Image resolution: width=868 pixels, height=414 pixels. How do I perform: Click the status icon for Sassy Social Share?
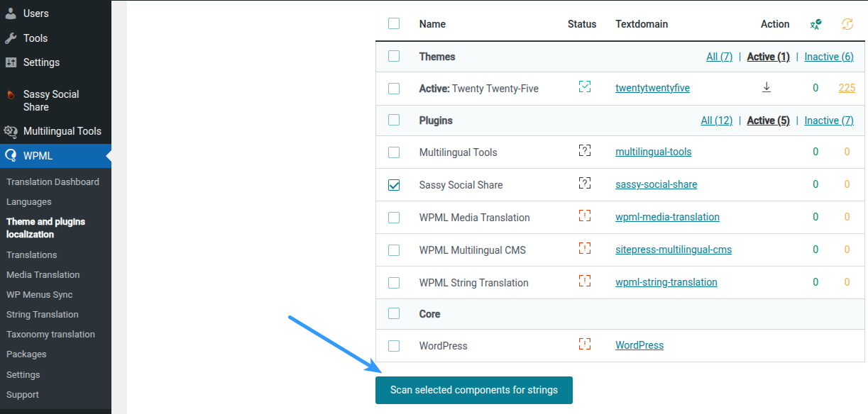pyautogui.click(x=585, y=184)
